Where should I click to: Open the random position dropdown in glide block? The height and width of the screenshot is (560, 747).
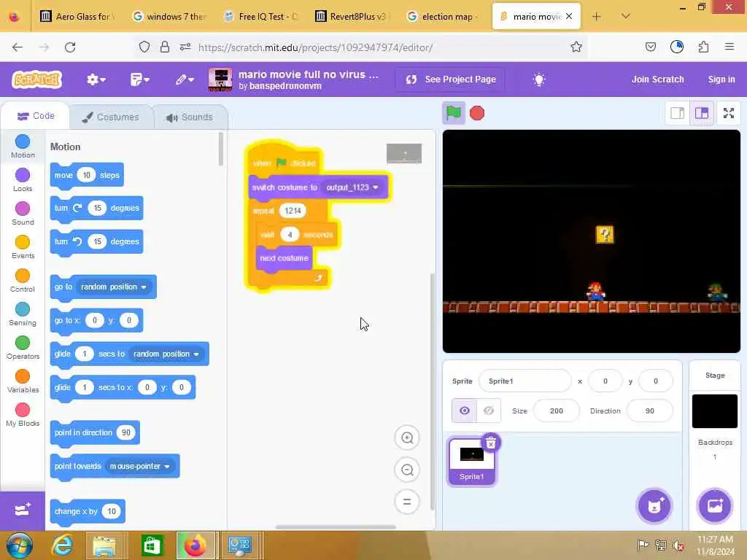[166, 354]
